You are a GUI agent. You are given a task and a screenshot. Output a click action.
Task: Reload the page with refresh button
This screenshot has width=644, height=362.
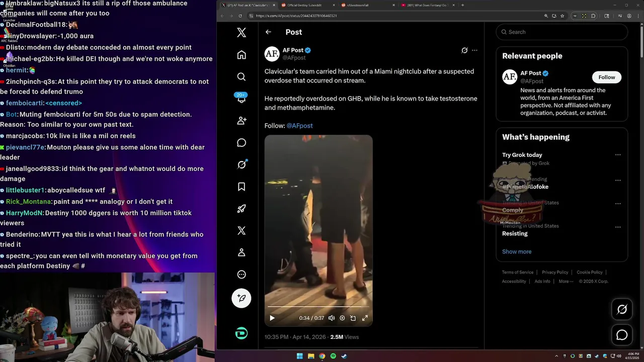point(240,16)
